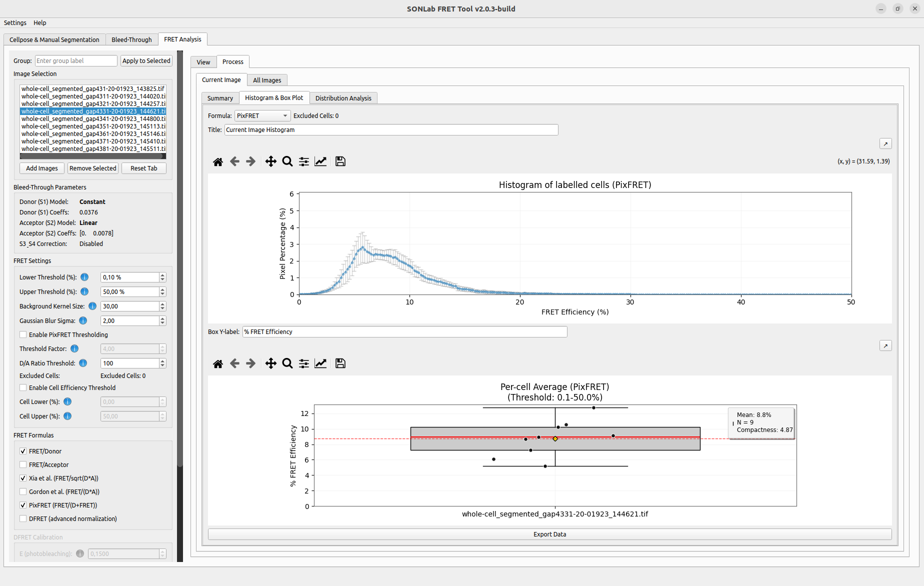Viewport: 924px width, 586px height.
Task: Adjust D/A Ratio Threshold spinner arrows
Action: (x=162, y=363)
